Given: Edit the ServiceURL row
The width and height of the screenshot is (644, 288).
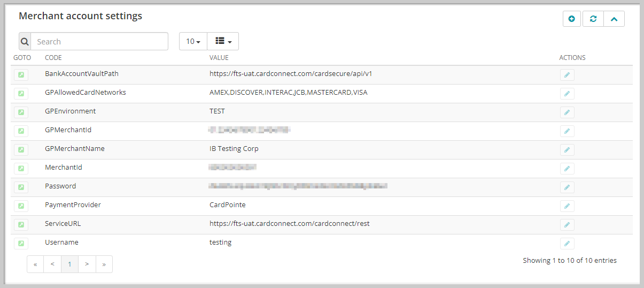Looking at the screenshot, I should tap(567, 225).
